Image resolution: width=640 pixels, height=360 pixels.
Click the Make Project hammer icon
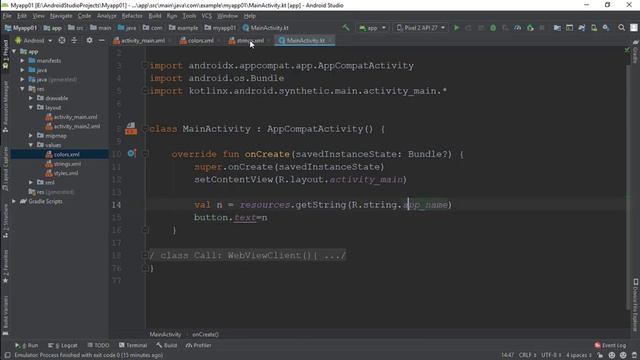point(346,28)
